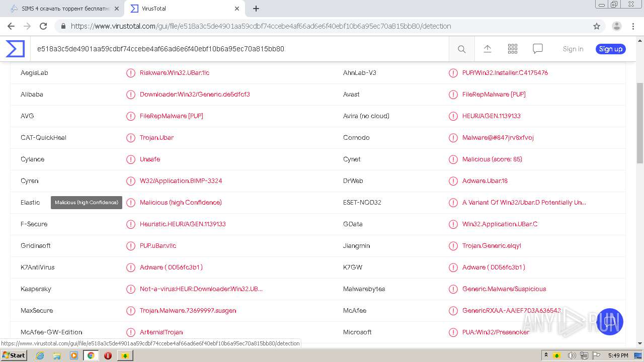Select HEUR/AGEN.1139133 Avira result
644x362 pixels.
(x=492, y=116)
